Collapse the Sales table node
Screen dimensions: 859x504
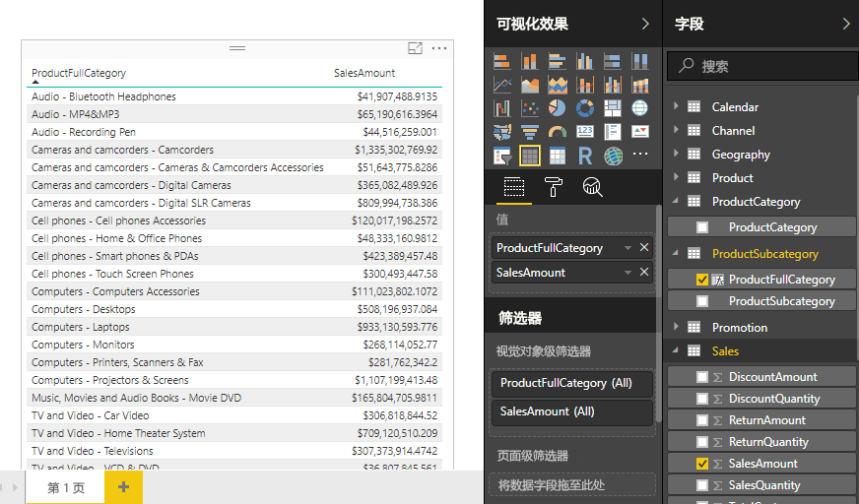(x=676, y=351)
